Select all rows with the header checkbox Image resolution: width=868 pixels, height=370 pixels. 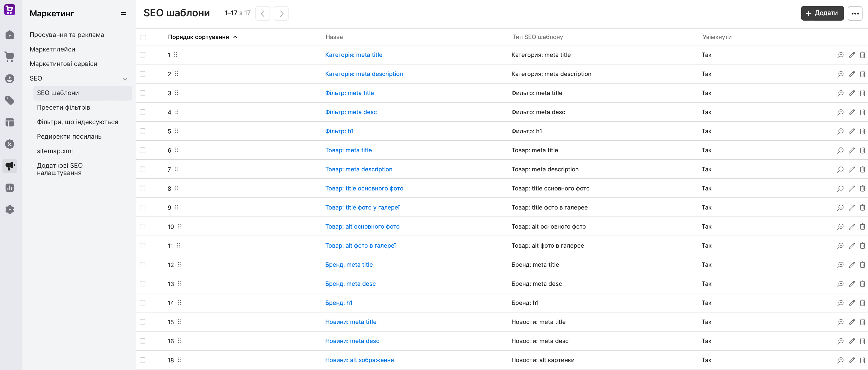point(143,38)
